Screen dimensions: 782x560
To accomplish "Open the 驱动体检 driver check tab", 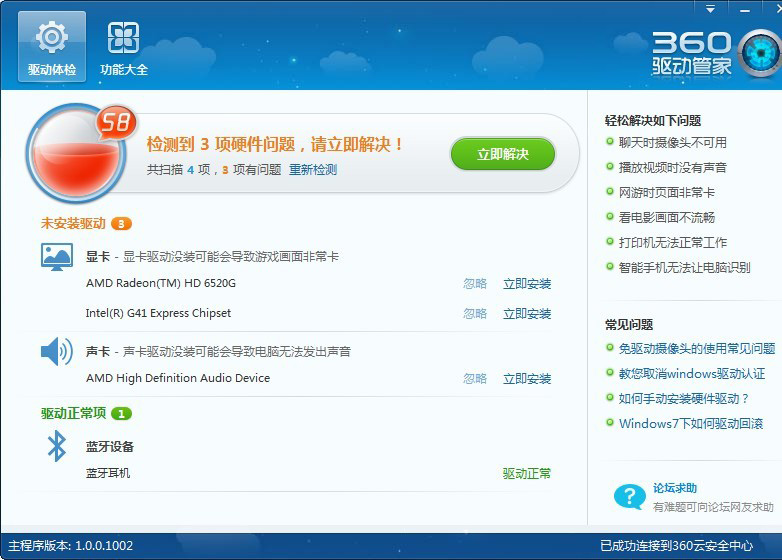I will pos(51,48).
